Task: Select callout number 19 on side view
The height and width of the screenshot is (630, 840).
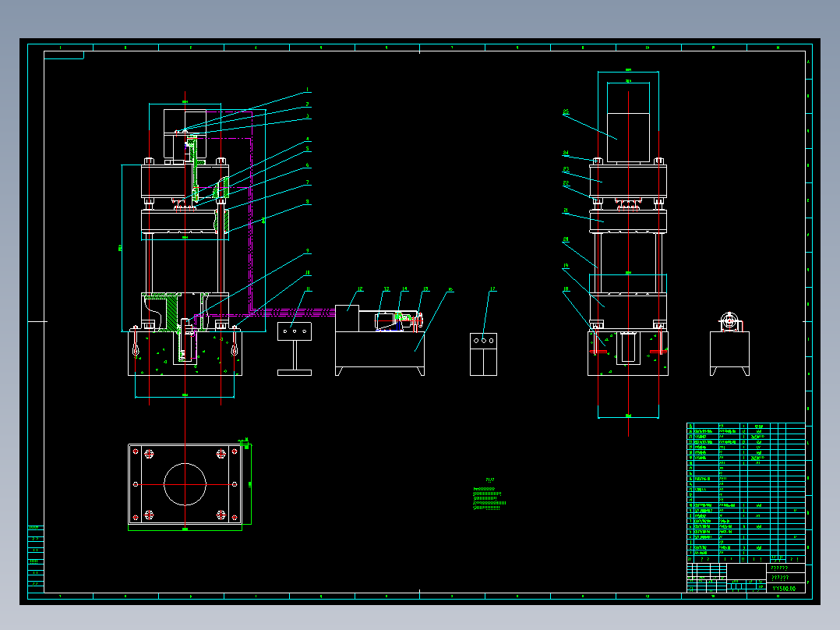Action: [x=566, y=265]
